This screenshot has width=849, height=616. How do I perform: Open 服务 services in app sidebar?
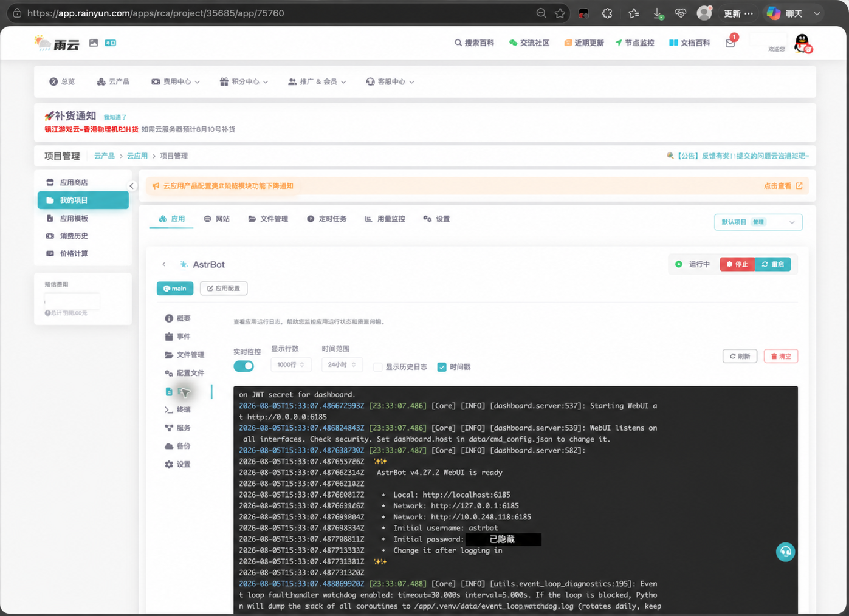coord(177,428)
